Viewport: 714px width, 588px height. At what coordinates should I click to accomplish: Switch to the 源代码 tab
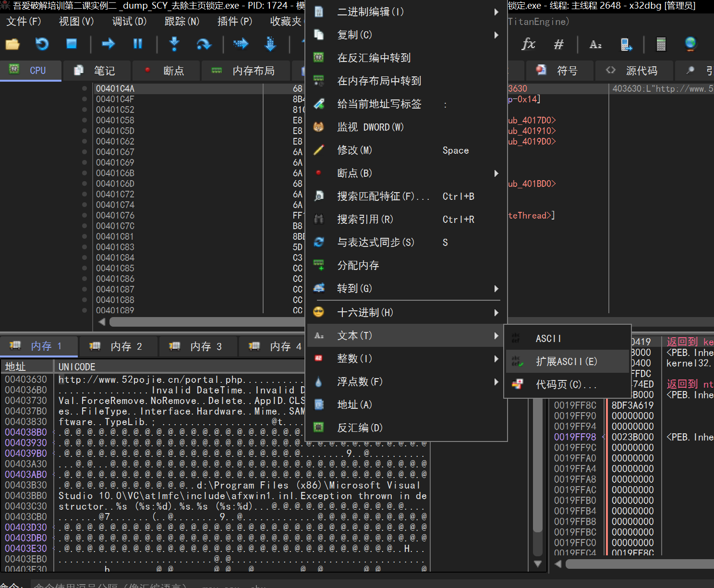coord(634,71)
